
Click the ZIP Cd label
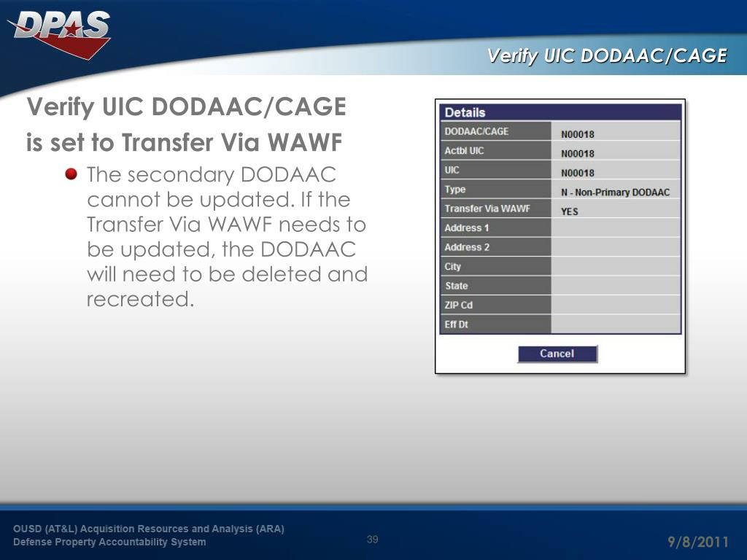click(x=458, y=306)
